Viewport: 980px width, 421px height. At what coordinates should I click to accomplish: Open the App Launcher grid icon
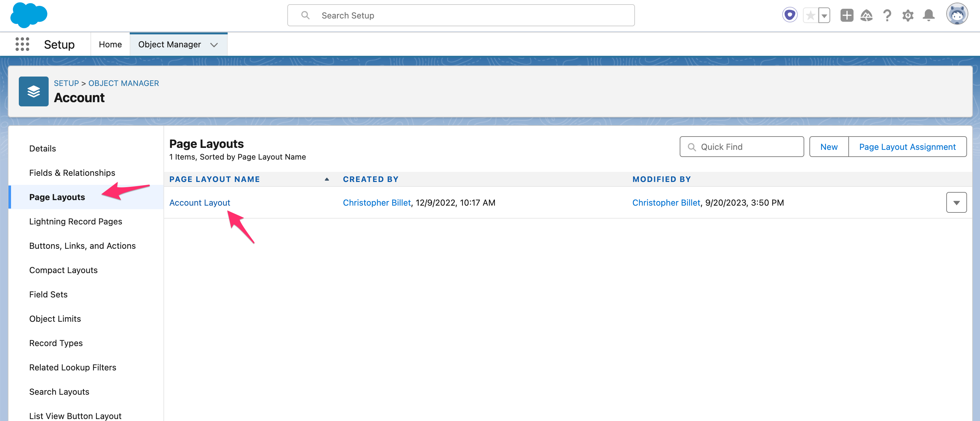(x=22, y=44)
